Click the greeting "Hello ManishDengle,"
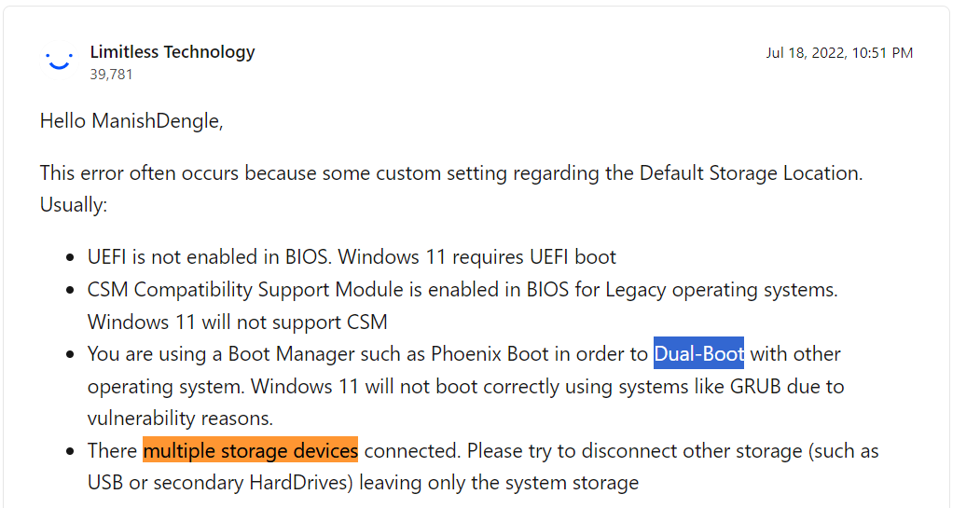 tap(131, 121)
